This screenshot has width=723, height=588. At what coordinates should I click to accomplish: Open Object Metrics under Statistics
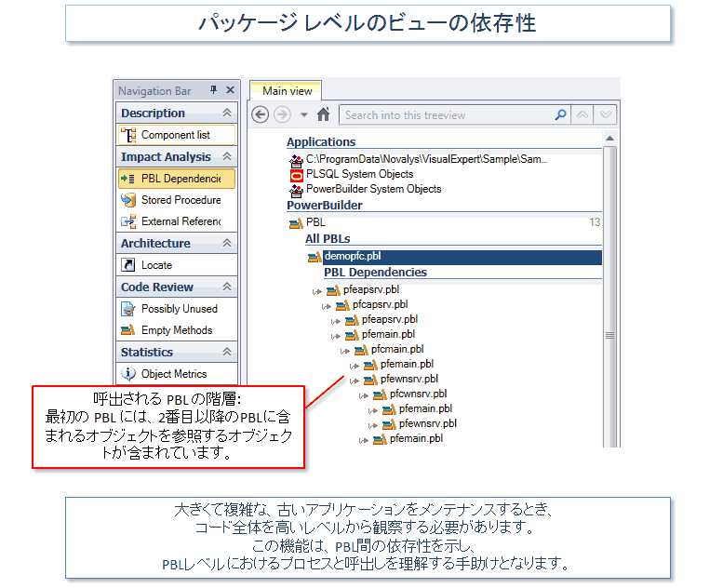(176, 374)
